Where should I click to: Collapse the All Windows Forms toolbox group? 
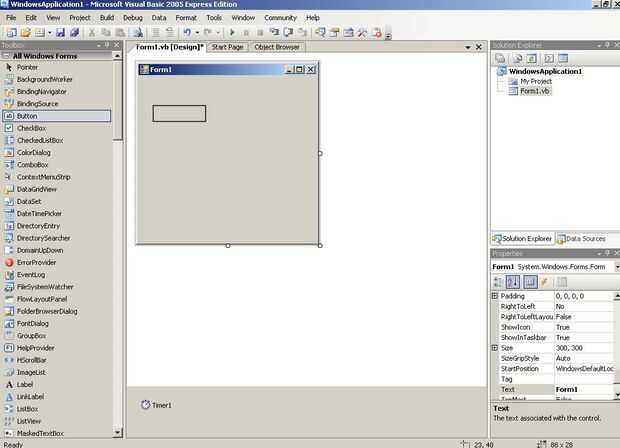6,56
